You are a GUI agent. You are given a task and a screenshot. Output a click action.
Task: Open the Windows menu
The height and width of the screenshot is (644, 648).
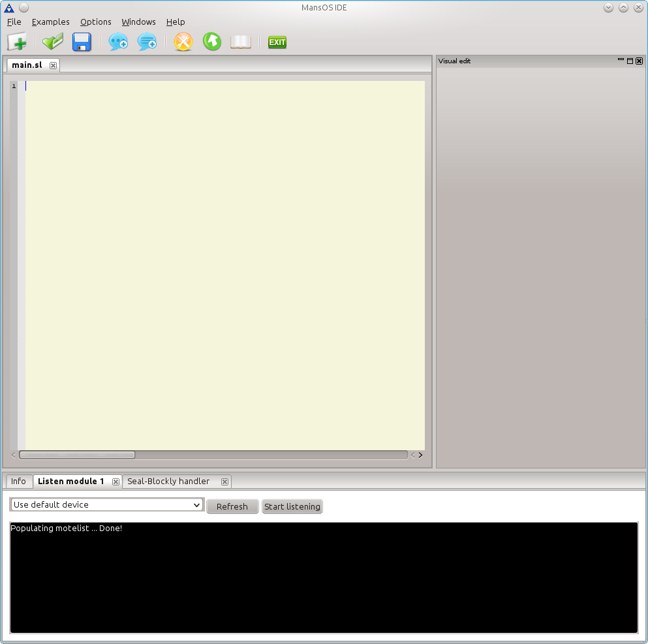click(138, 22)
